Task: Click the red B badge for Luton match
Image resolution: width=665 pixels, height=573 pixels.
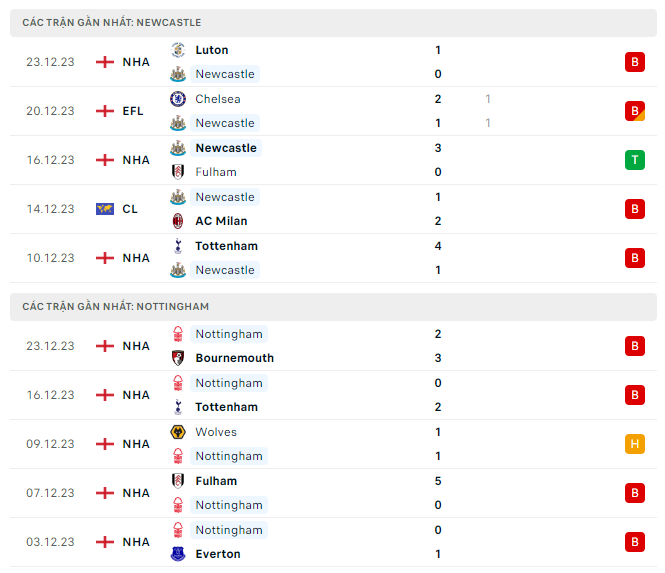Action: click(x=635, y=62)
